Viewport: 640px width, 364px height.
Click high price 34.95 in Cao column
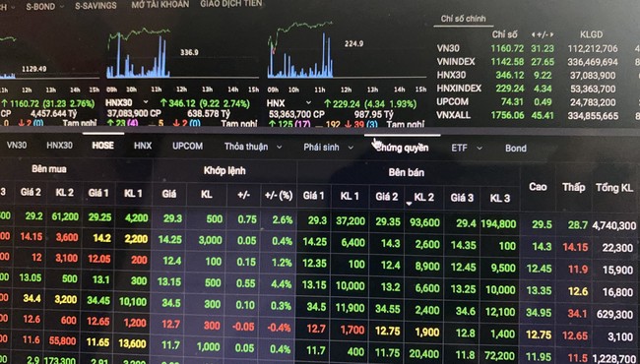coord(539,313)
